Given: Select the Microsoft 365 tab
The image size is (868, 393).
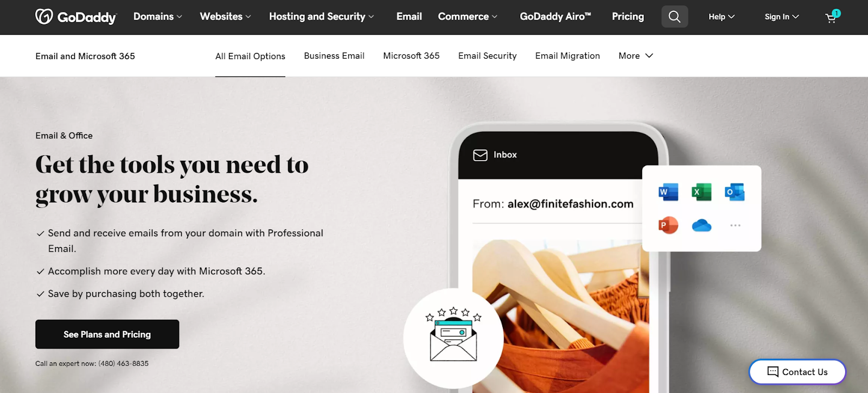Looking at the screenshot, I should point(411,56).
